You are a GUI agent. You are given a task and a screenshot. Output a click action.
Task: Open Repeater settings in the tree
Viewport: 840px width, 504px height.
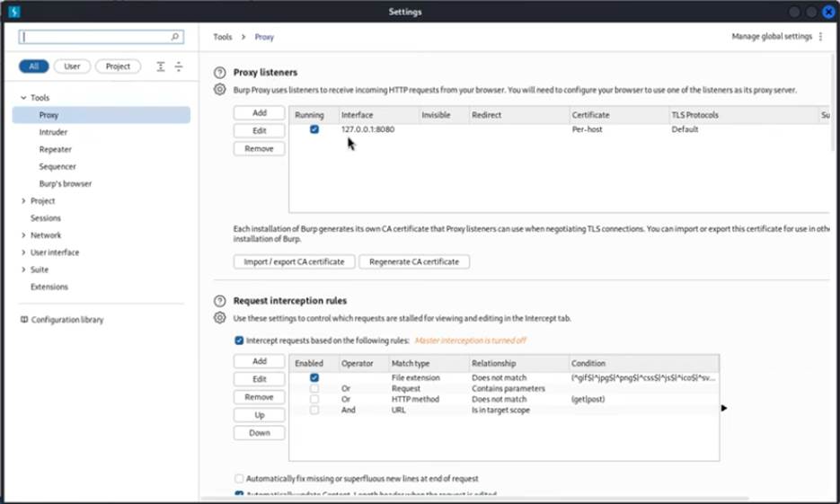55,149
